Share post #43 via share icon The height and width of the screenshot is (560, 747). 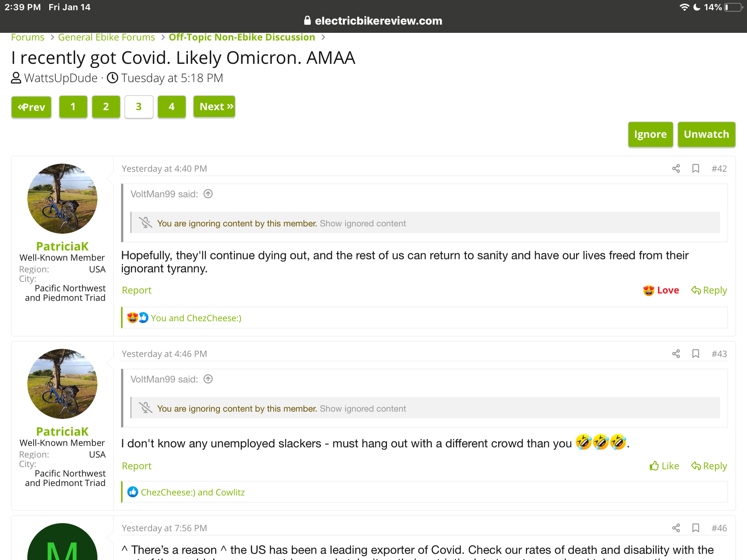pos(676,354)
